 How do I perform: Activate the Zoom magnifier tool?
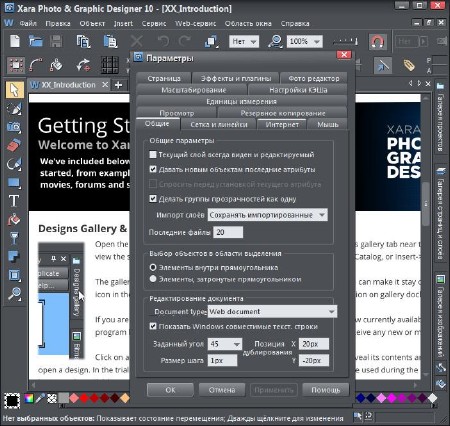pyautogui.click(x=14, y=294)
